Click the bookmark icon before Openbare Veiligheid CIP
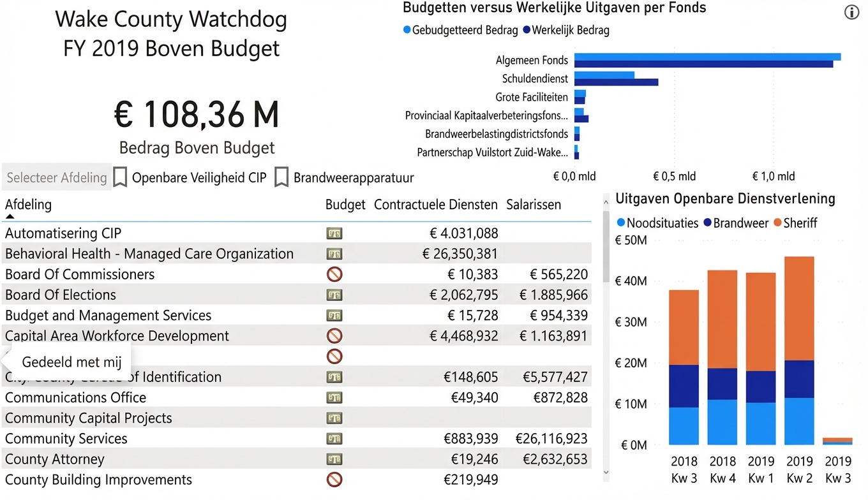Image resolution: width=868 pixels, height=500 pixels. tap(120, 177)
